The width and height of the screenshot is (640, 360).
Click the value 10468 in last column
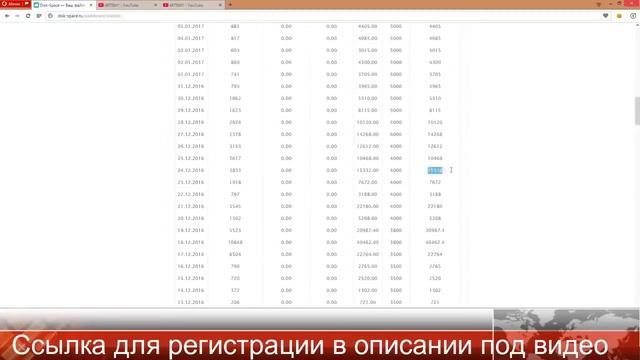pyautogui.click(x=435, y=158)
